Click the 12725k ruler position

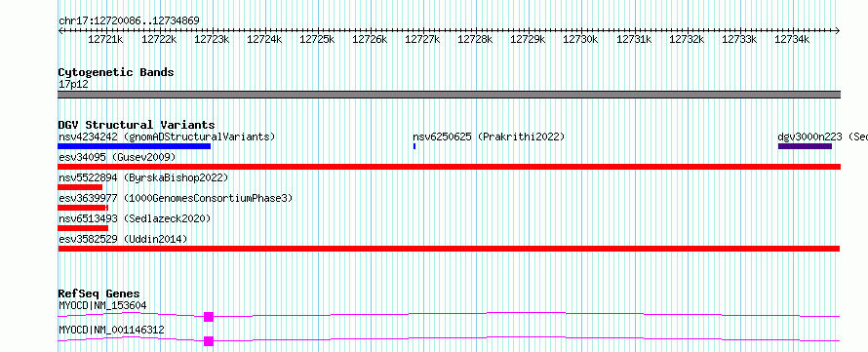coord(317,39)
